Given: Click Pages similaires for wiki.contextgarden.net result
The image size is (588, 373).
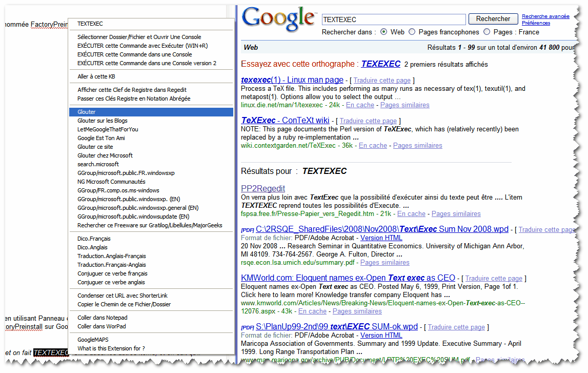Looking at the screenshot, I should tap(418, 146).
